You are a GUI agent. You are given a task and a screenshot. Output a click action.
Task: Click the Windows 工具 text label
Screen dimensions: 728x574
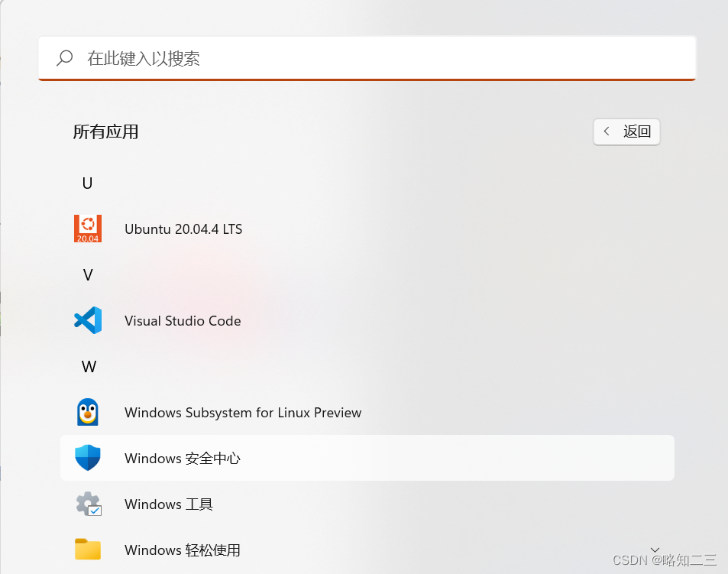click(169, 504)
